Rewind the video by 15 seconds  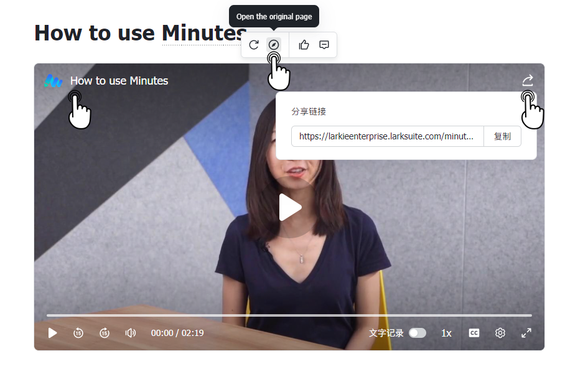78,333
